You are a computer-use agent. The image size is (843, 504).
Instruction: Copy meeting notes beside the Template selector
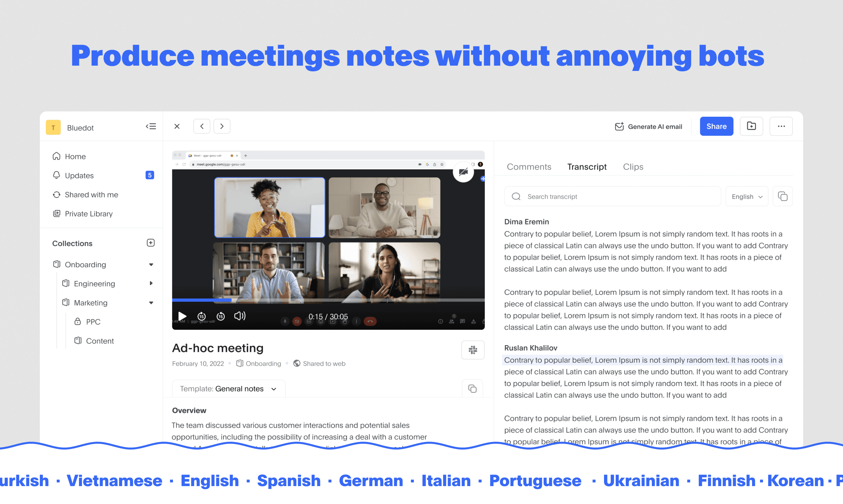[x=472, y=389]
